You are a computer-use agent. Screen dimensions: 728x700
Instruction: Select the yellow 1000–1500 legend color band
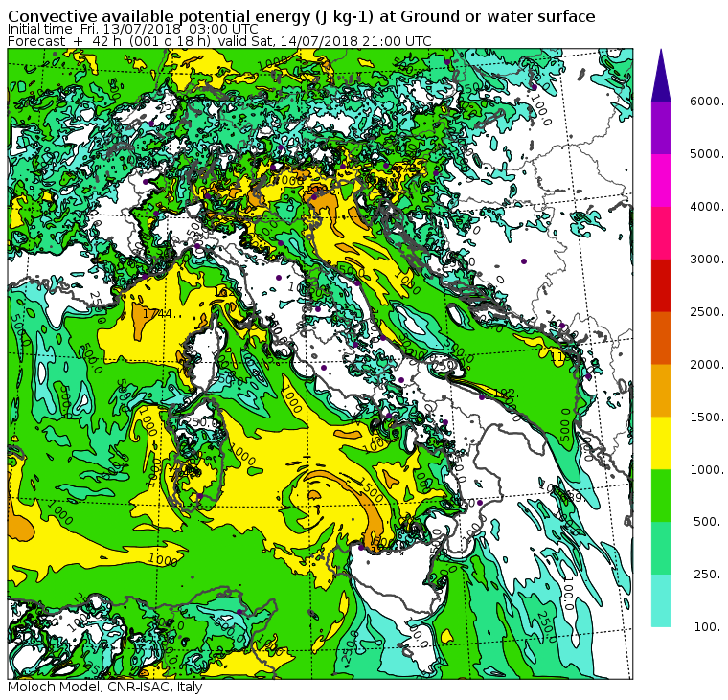pyautogui.click(x=661, y=443)
